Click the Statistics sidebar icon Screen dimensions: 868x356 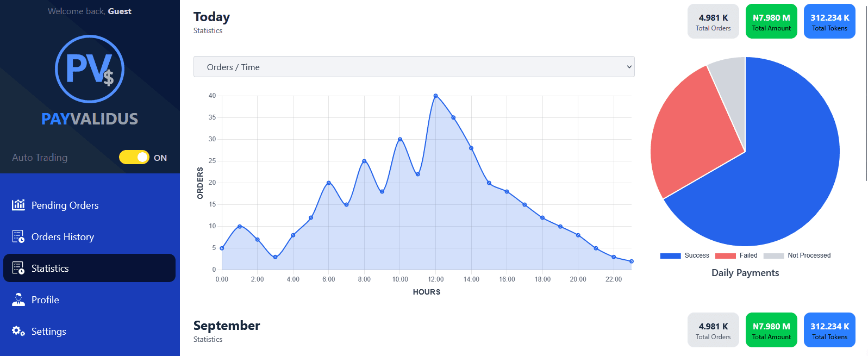point(18,268)
